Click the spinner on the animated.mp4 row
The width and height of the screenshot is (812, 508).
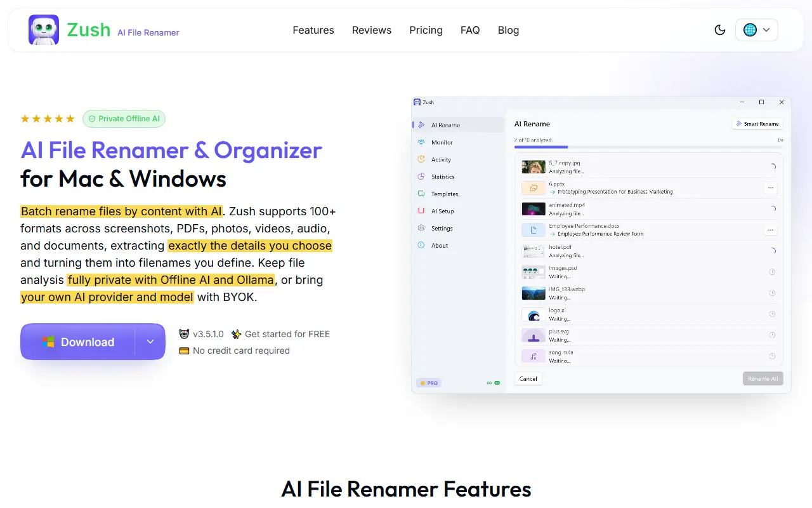click(x=772, y=209)
